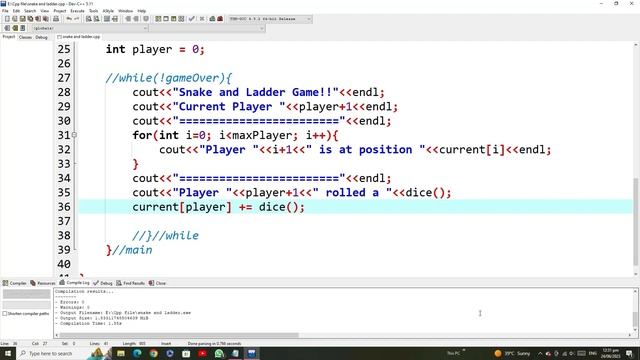Open Microsoft Edge from the taskbar

pyautogui.click(x=137, y=353)
